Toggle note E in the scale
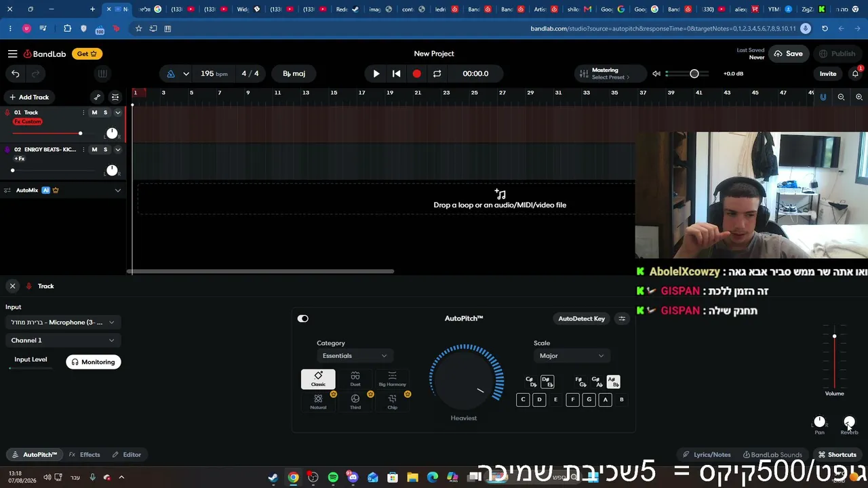 [555, 400]
